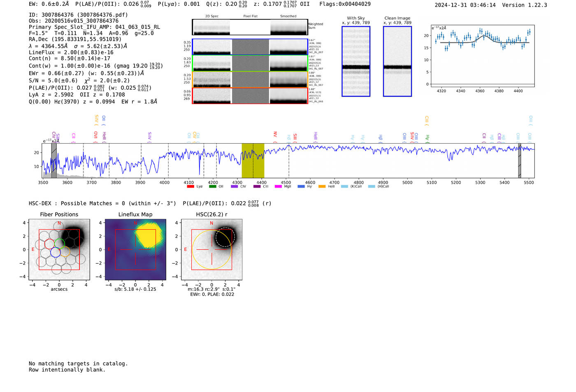Click the yellow highlighted band at 4364Å

point(253,160)
